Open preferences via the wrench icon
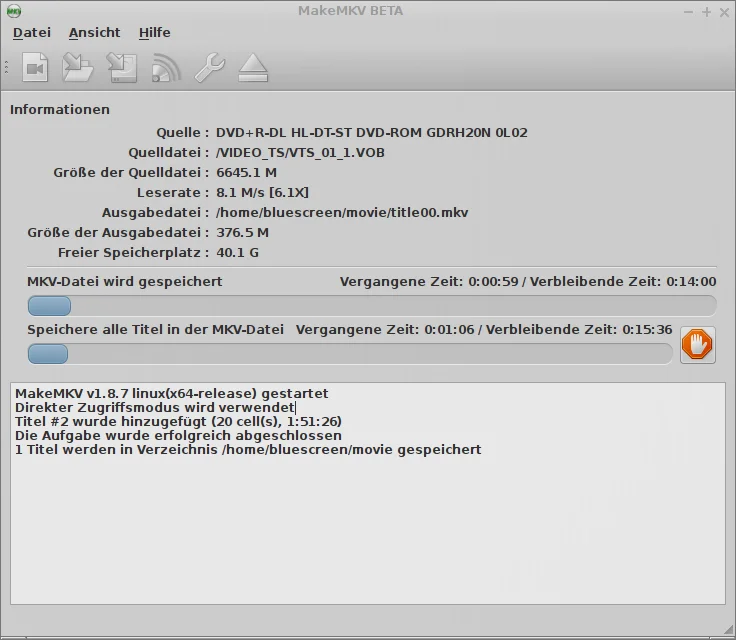The height and width of the screenshot is (640, 736). pos(209,68)
